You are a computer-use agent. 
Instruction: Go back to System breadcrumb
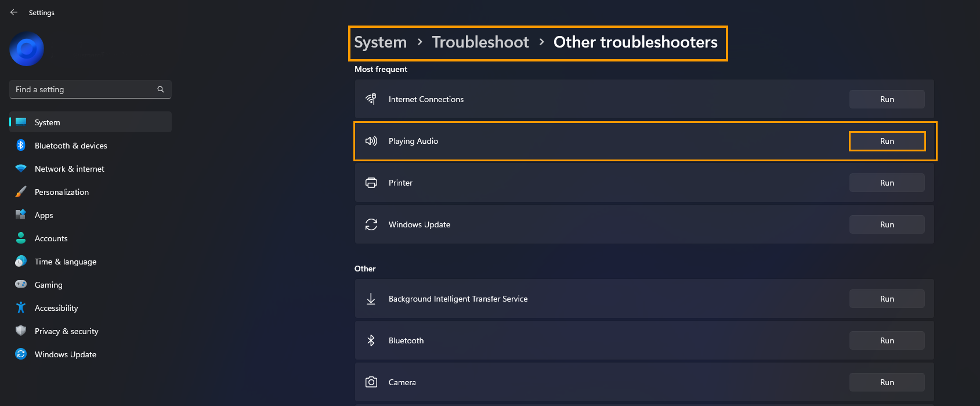[x=380, y=42]
